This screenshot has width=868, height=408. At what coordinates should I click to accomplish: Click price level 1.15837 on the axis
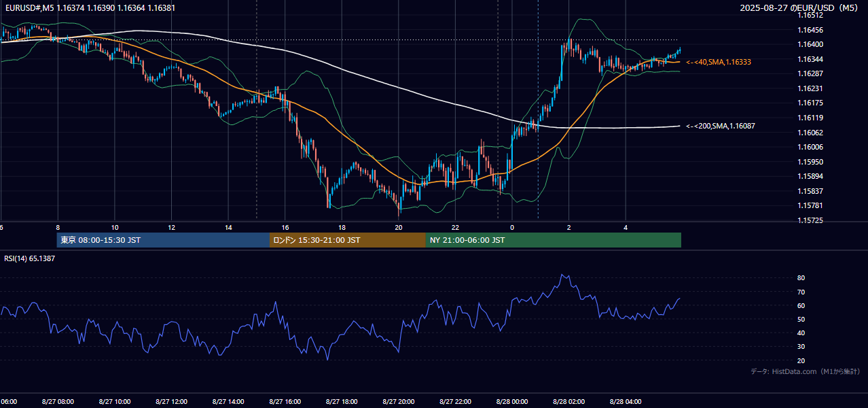coord(812,191)
